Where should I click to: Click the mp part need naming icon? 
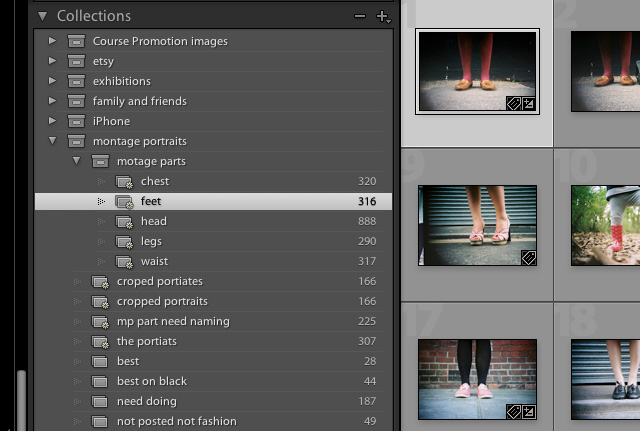pyautogui.click(x=100, y=322)
